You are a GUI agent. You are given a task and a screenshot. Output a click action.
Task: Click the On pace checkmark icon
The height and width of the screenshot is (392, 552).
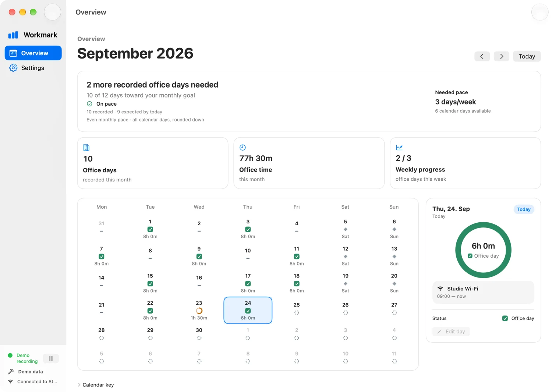click(x=89, y=104)
